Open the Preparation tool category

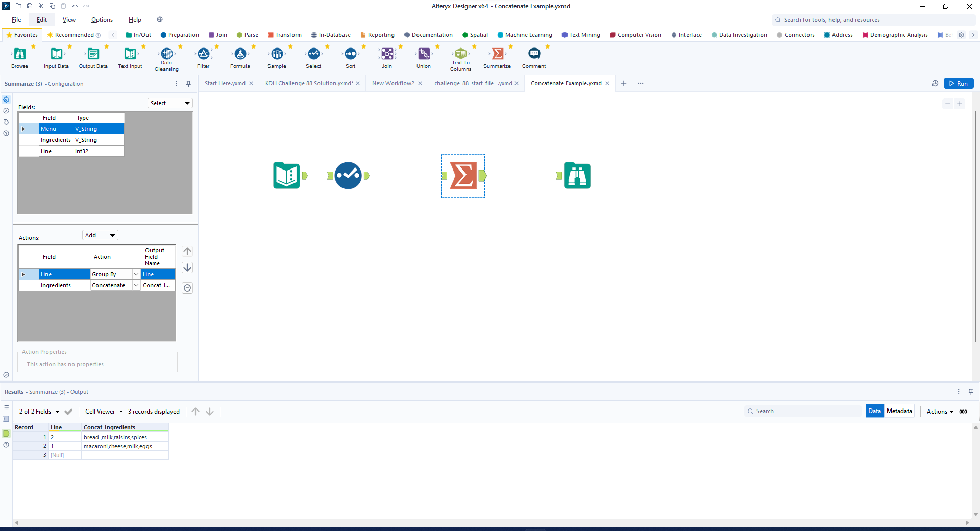pyautogui.click(x=180, y=35)
